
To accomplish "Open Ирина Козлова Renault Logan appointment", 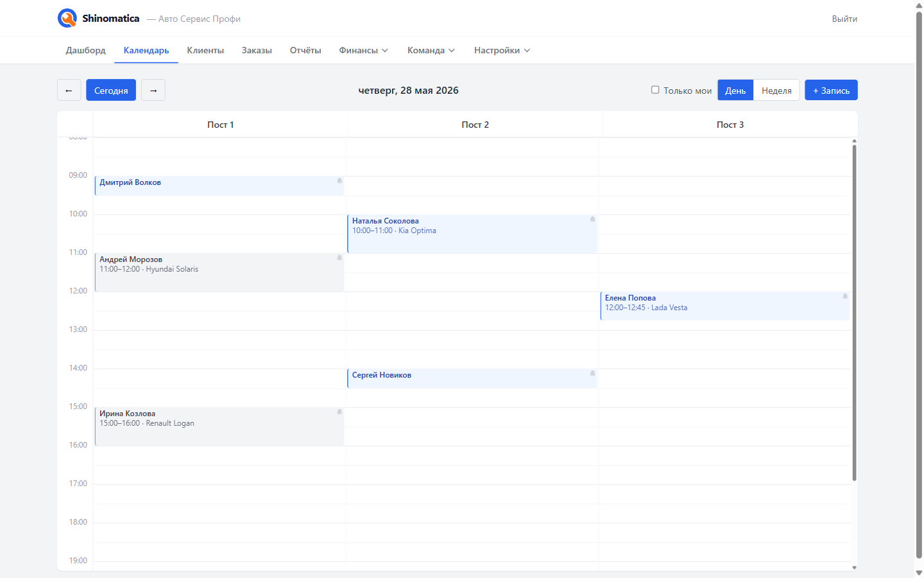I will pyautogui.click(x=219, y=426).
